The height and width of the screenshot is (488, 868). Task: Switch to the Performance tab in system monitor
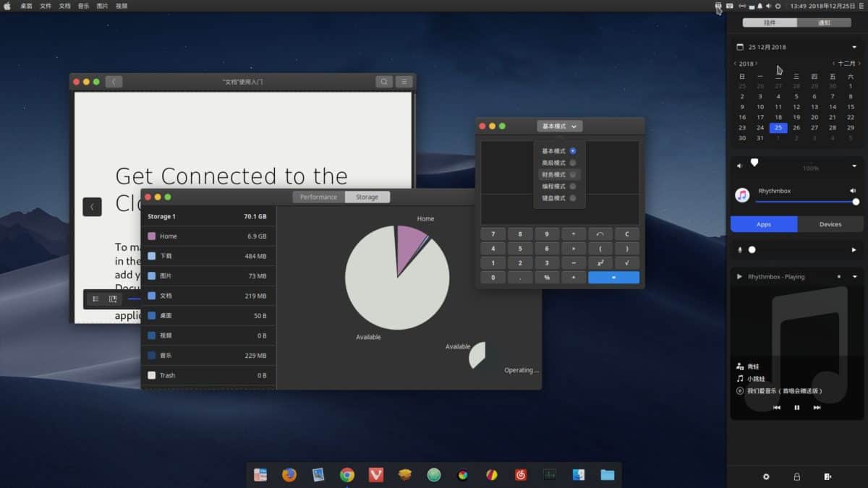(x=317, y=196)
